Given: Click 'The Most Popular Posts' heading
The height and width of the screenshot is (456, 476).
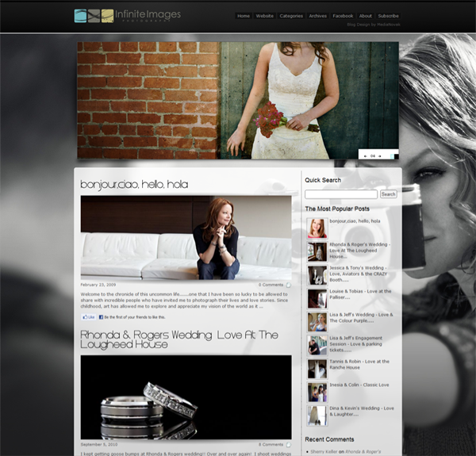Looking at the screenshot, I should [337, 209].
